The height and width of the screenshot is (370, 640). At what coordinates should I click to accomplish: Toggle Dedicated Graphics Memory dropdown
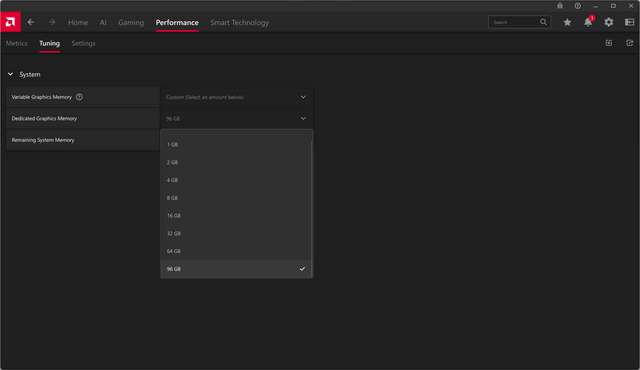[237, 118]
